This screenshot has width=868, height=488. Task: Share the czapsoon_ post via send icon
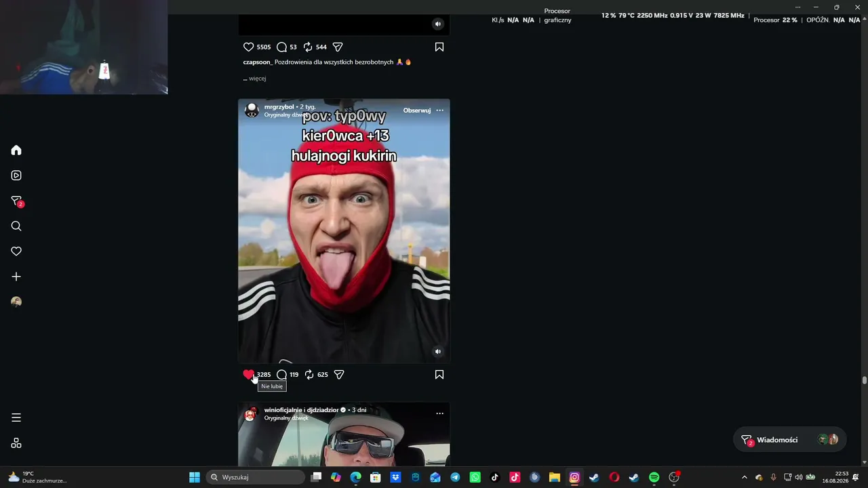click(338, 47)
